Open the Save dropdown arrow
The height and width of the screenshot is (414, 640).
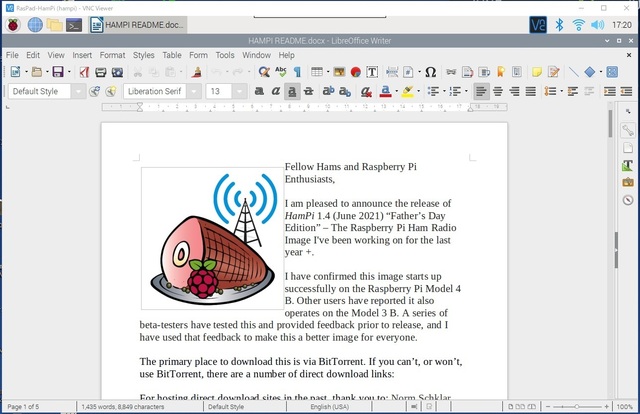69,72
